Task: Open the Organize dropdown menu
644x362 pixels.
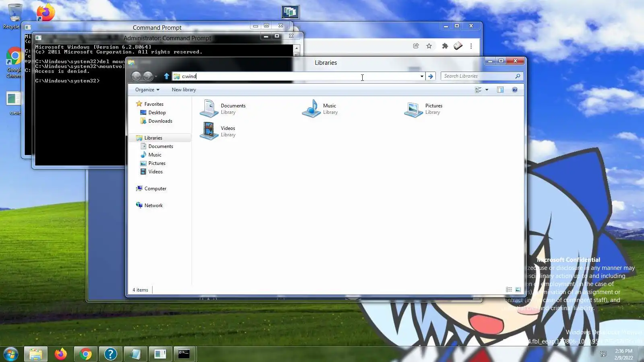Action: point(147,90)
